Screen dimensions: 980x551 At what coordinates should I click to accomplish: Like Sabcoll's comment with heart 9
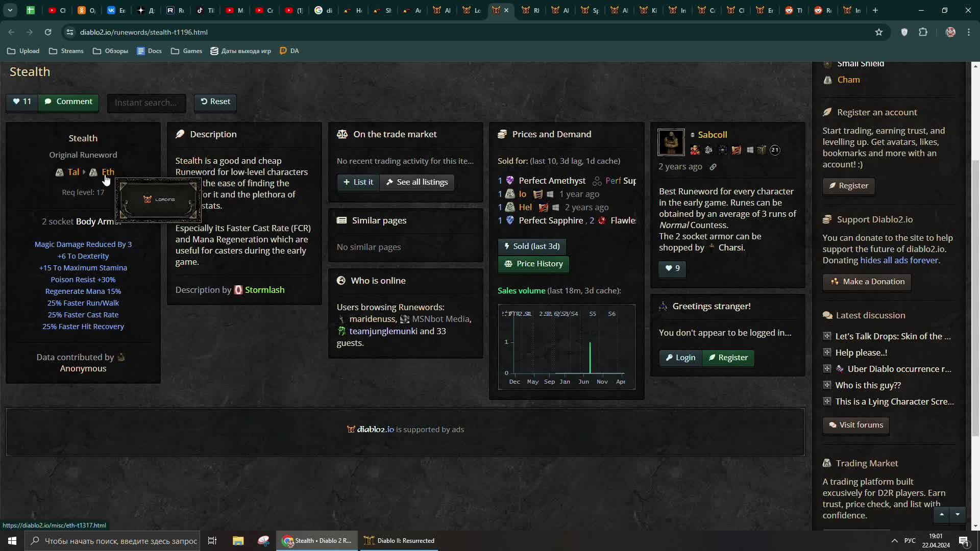672,268
